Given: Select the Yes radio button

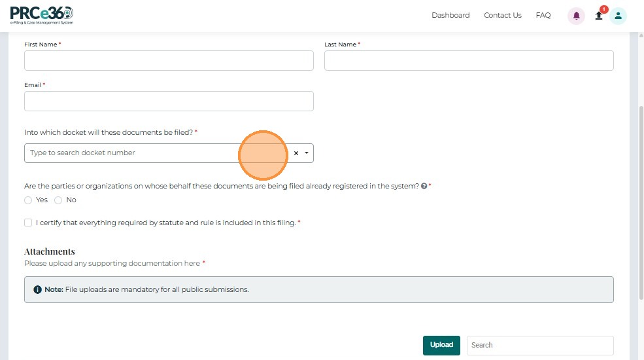Looking at the screenshot, I should point(28,200).
